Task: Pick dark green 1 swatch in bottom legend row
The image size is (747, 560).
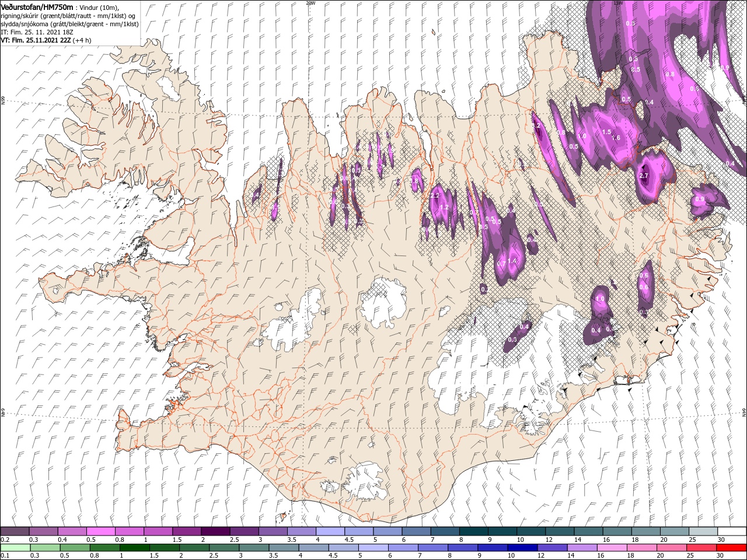Action: click(x=134, y=548)
